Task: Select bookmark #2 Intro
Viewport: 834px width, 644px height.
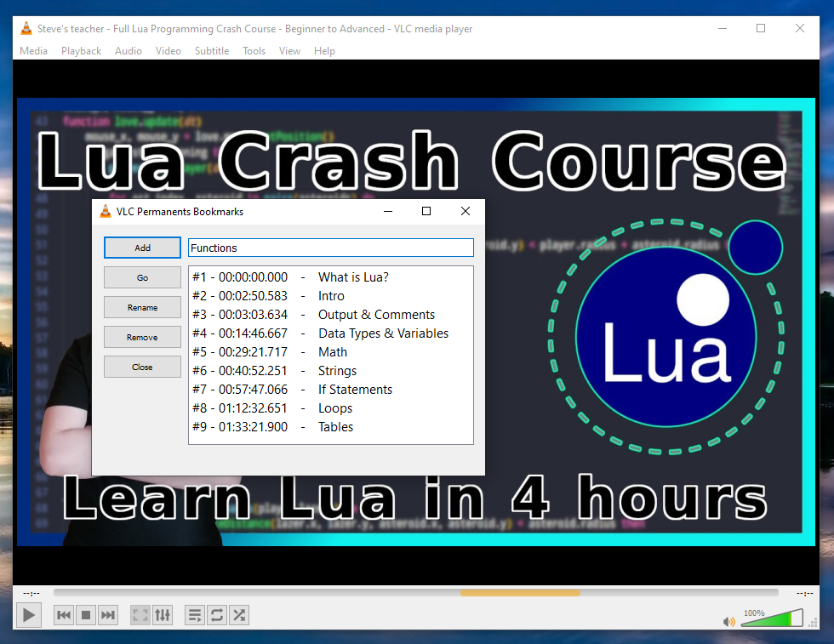Action: [x=331, y=296]
